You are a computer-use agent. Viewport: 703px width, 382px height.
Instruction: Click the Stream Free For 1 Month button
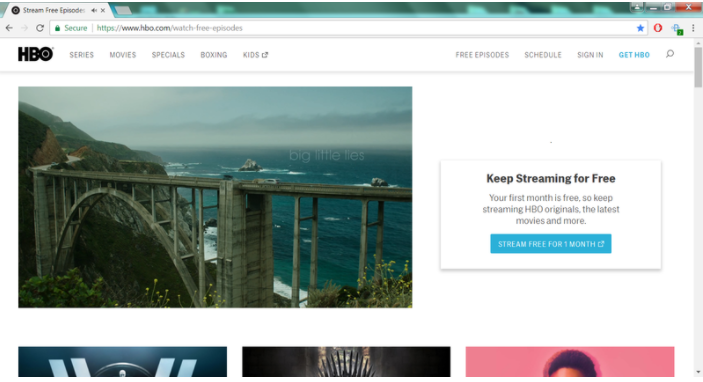tap(551, 243)
